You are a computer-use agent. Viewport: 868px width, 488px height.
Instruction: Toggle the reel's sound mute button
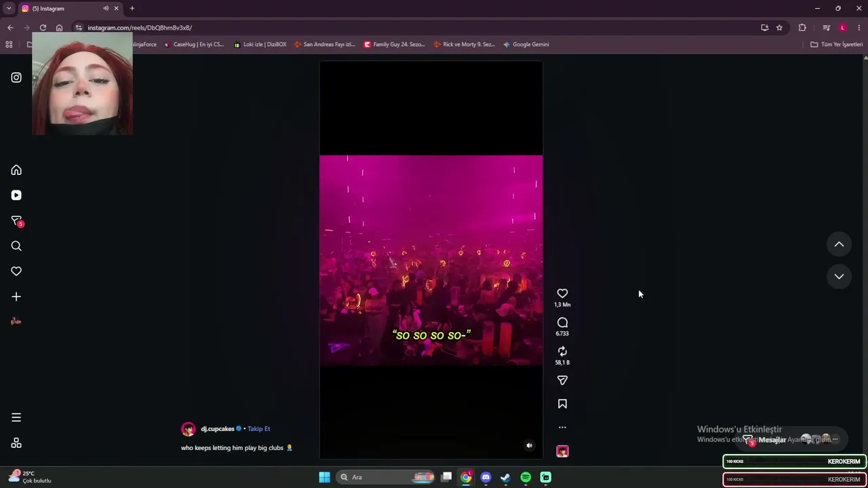click(530, 445)
